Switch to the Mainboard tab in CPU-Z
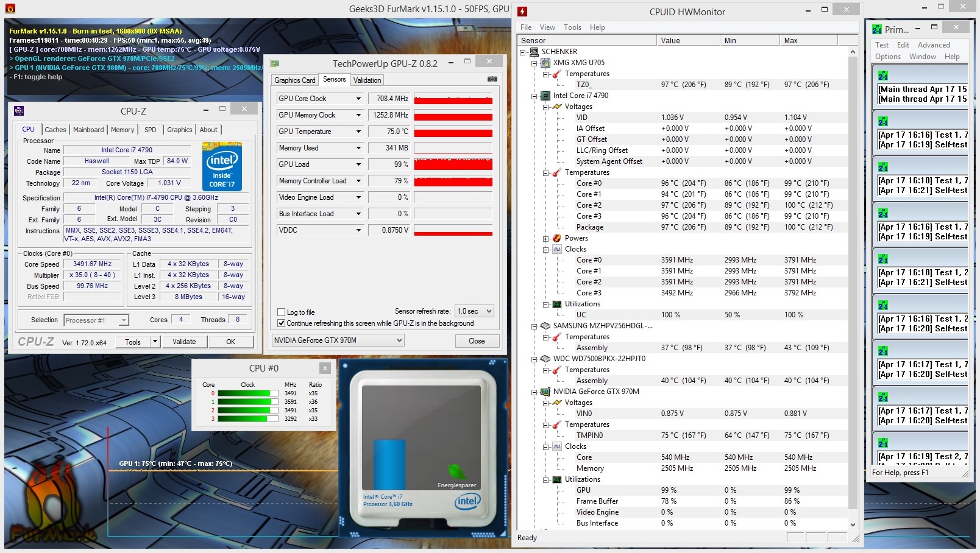 tap(88, 130)
